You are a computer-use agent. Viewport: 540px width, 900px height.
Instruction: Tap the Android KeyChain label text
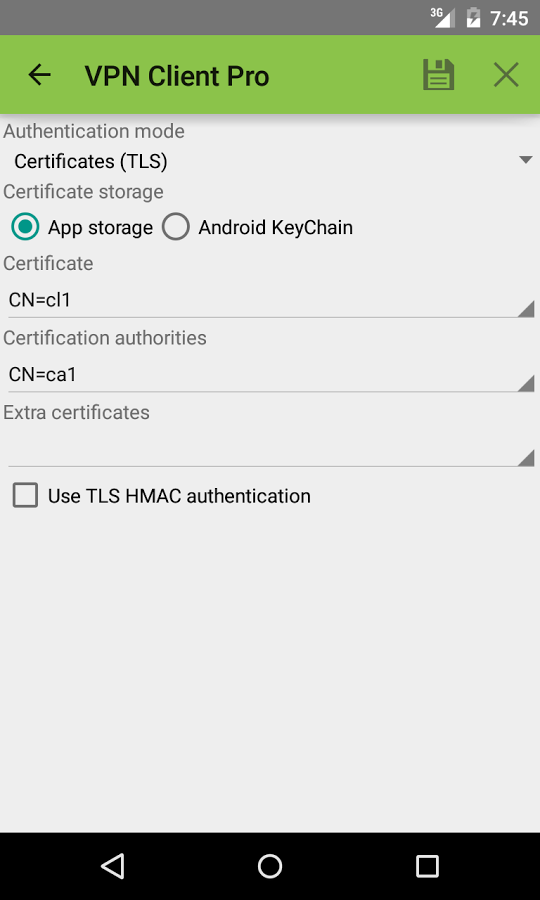click(x=275, y=228)
